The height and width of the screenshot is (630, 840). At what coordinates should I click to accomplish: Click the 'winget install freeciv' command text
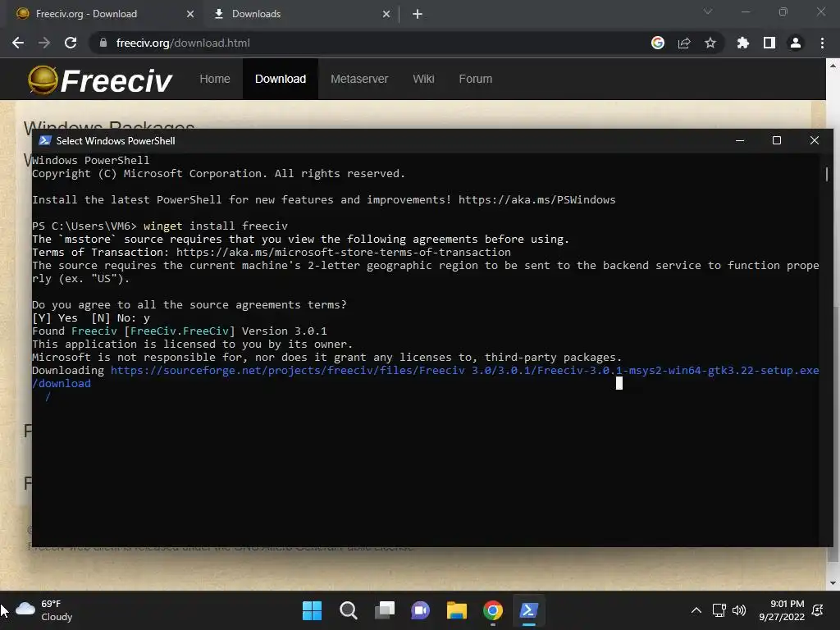216,226
